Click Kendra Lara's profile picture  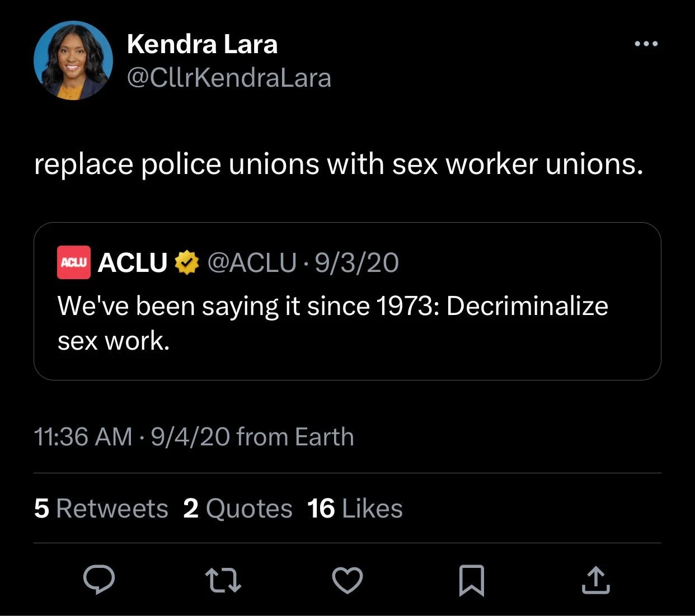pos(73,60)
